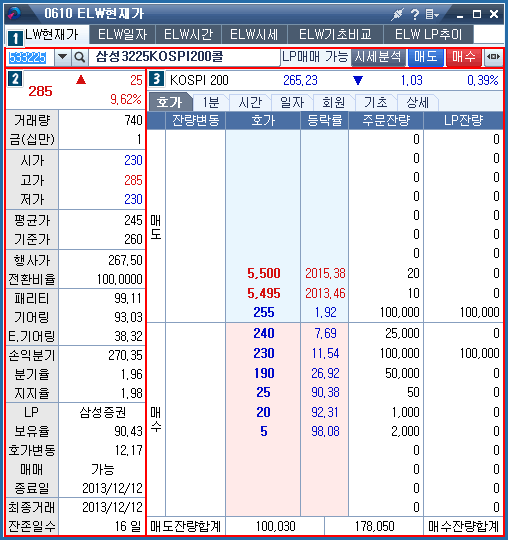Viewport: 508px width, 540px height.
Task: Go to the ELW기초비교 tab
Action: coord(335,34)
